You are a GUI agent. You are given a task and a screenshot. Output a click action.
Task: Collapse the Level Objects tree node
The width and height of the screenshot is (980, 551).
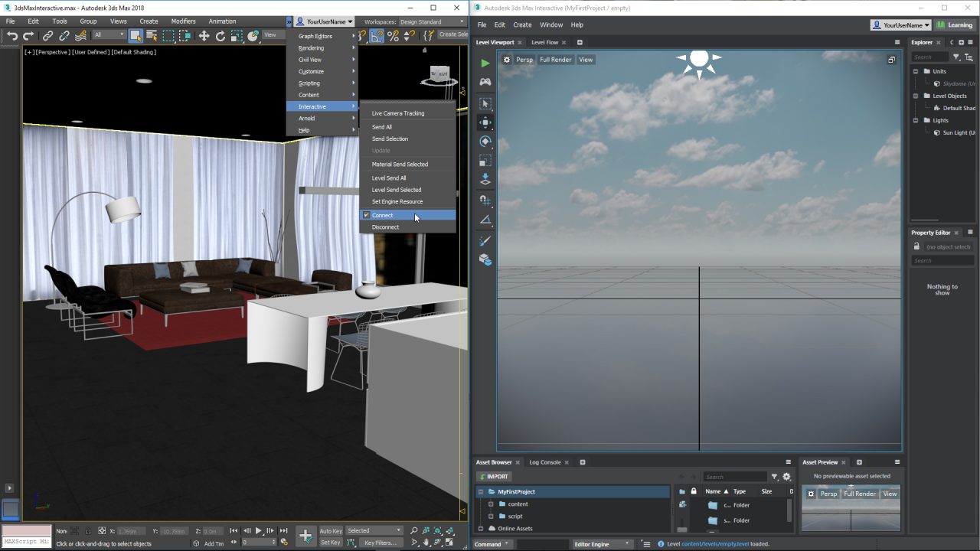coord(916,96)
